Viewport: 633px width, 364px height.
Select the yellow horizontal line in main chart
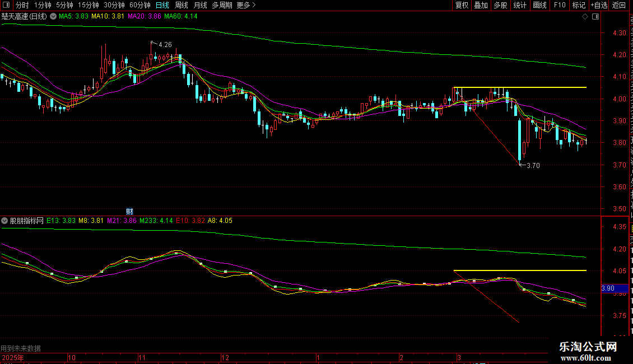click(x=520, y=87)
